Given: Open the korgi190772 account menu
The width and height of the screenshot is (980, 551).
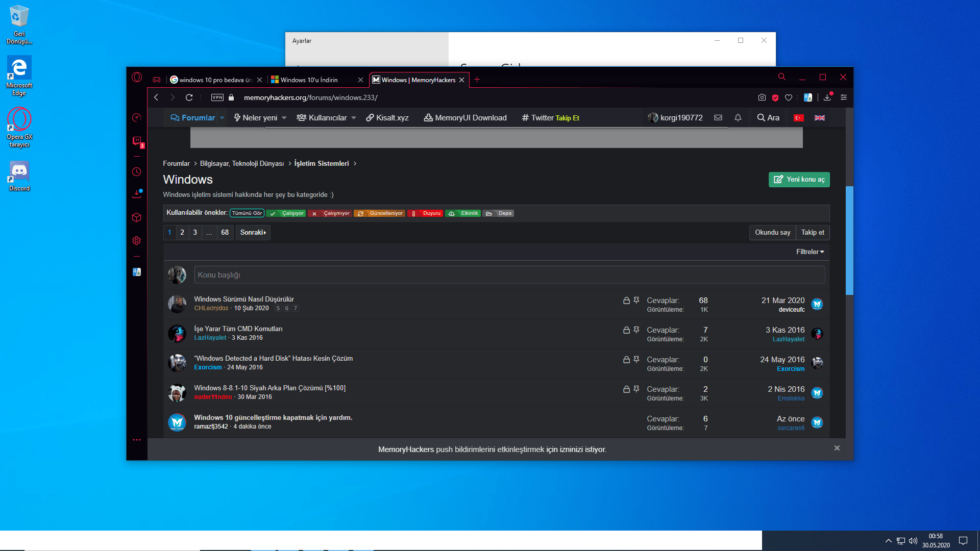Looking at the screenshot, I should tap(675, 118).
